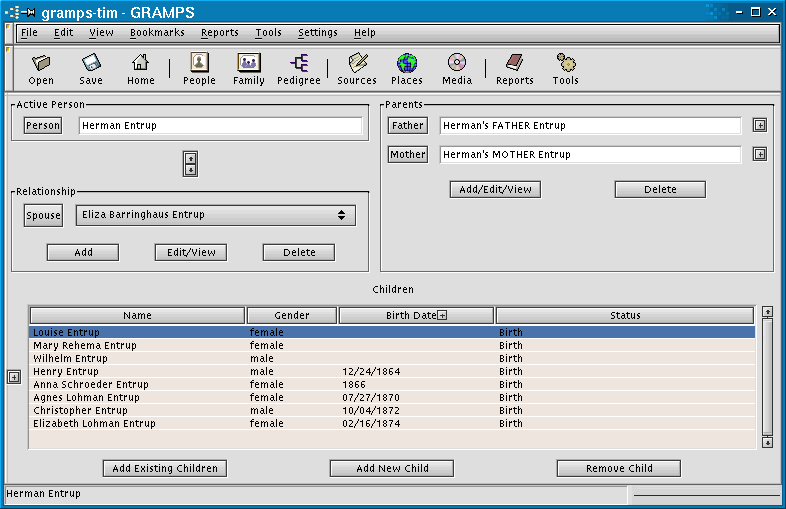Click the 02/16/1874 birth date cell

pyautogui.click(x=371, y=424)
